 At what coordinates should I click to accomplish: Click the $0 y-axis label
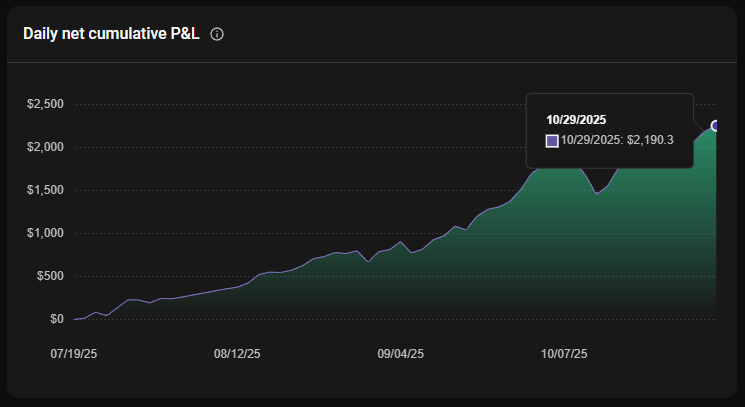click(55, 319)
